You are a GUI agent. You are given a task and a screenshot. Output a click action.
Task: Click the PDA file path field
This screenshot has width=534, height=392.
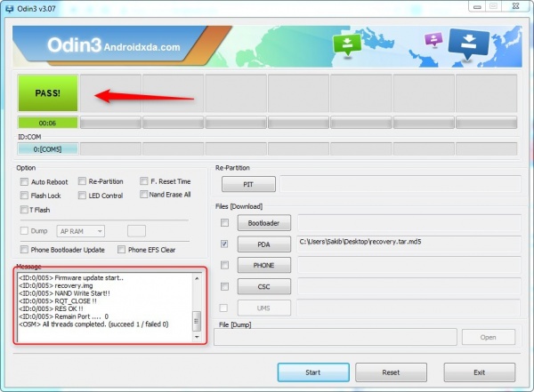coord(409,244)
